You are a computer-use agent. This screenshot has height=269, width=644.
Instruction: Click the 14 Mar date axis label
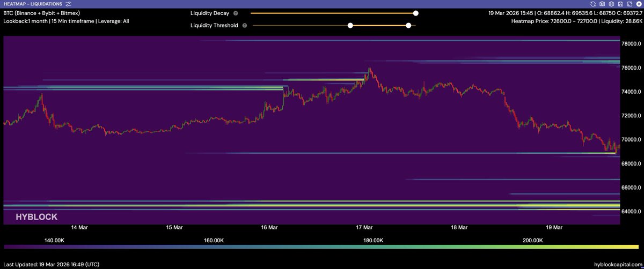tap(79, 228)
